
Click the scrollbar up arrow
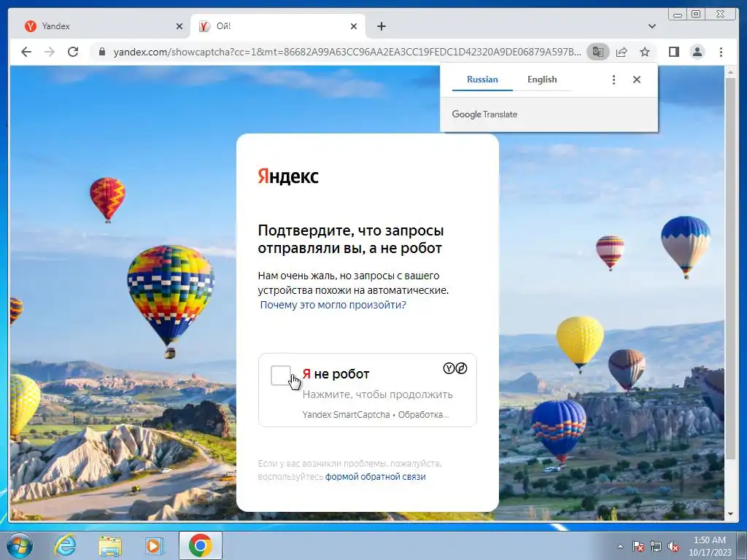coord(730,72)
